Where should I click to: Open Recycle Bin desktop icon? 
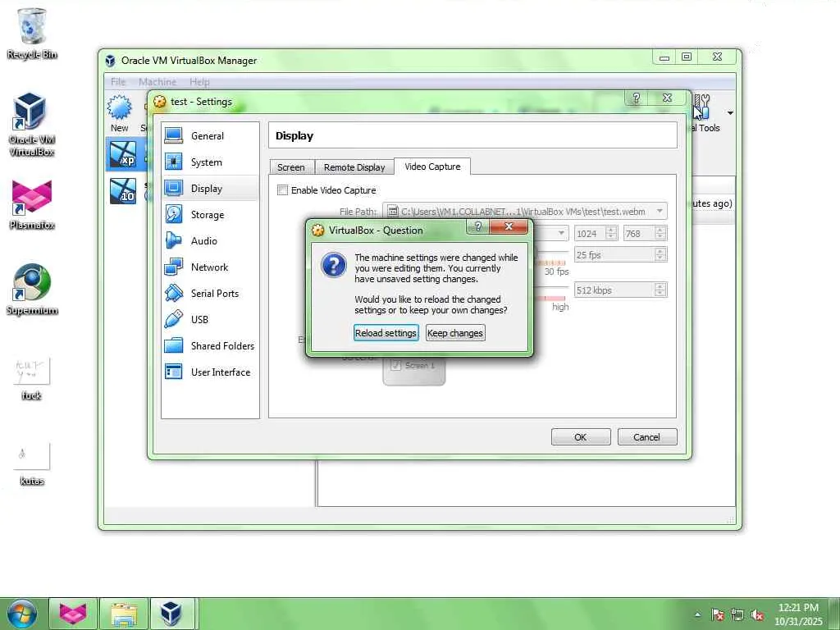pyautogui.click(x=32, y=33)
